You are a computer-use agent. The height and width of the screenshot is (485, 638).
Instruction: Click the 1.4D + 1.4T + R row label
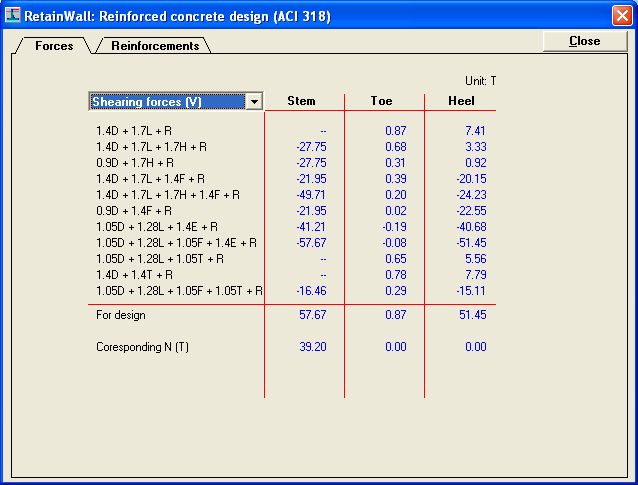[134, 275]
